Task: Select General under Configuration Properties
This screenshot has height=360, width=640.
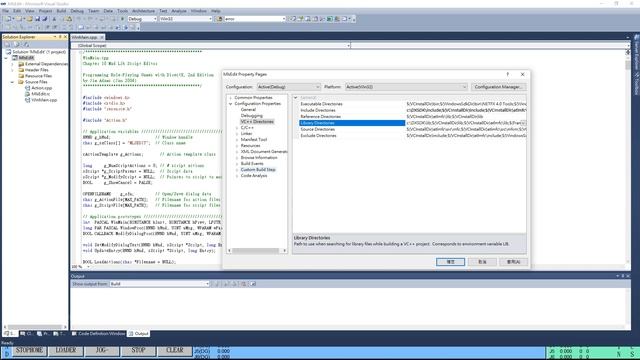Action: [248, 110]
